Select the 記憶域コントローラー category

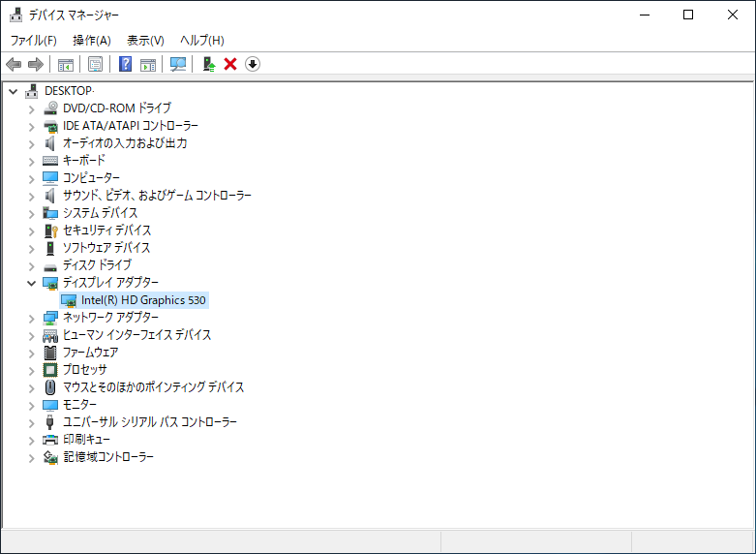point(108,457)
